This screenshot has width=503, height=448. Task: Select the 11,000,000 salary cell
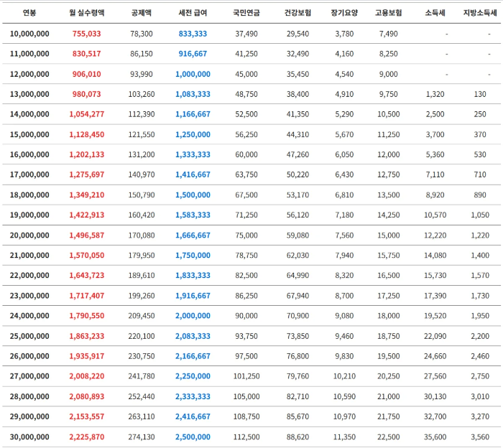(29, 54)
